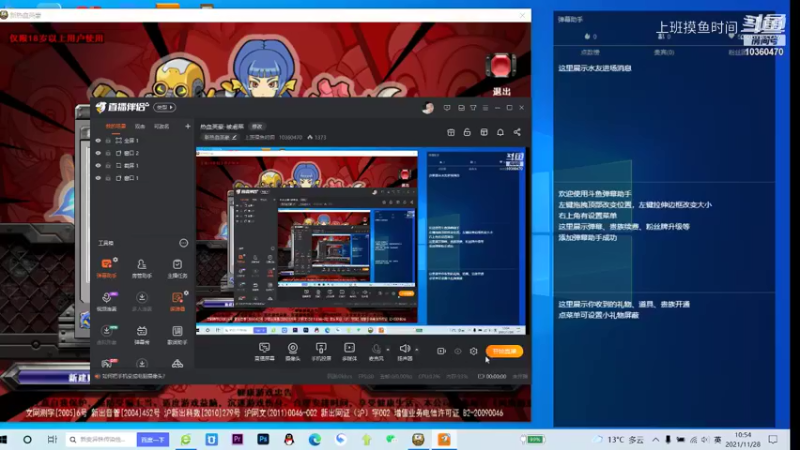
Task: Click the share icon in room header
Action: pos(517,132)
